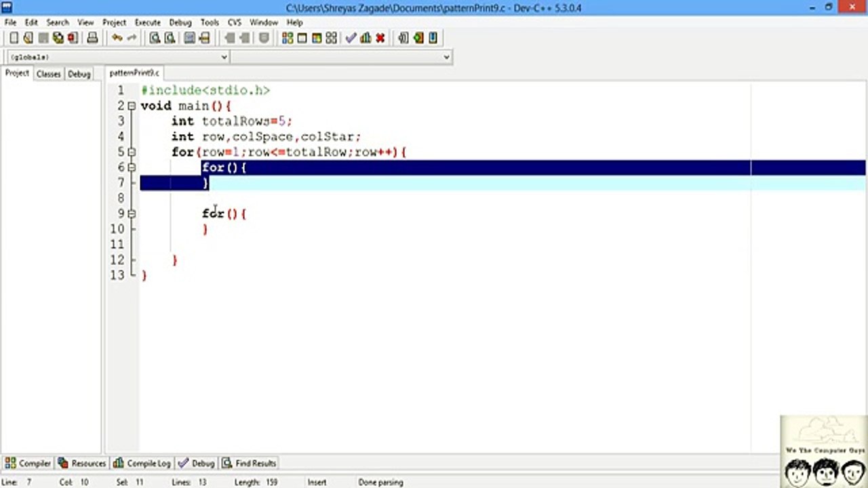Click the Syntax check checkmark icon
Screen dimensions: 868x488
coord(351,38)
